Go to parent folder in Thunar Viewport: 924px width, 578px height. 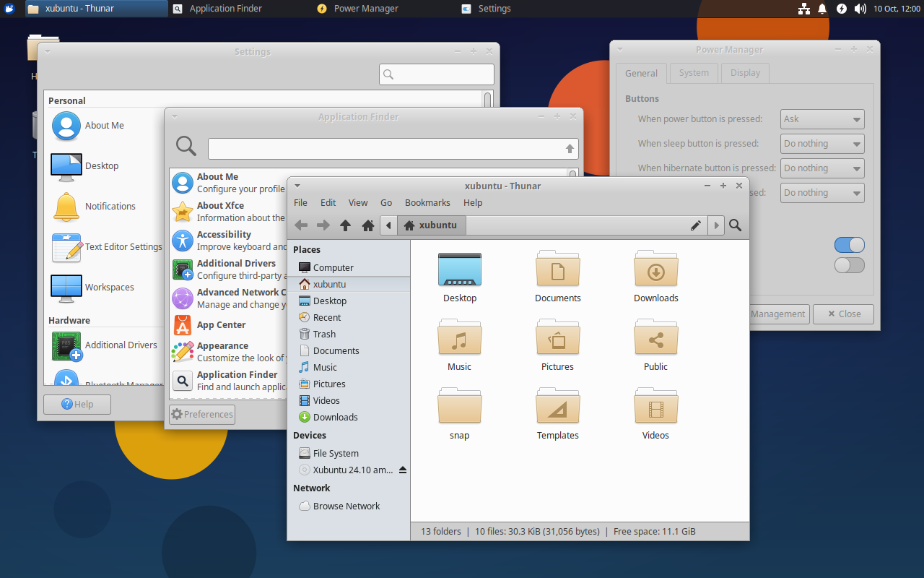(x=346, y=225)
